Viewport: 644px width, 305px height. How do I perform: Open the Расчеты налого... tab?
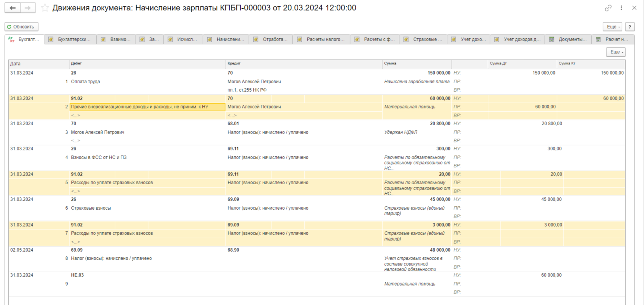[x=322, y=39]
